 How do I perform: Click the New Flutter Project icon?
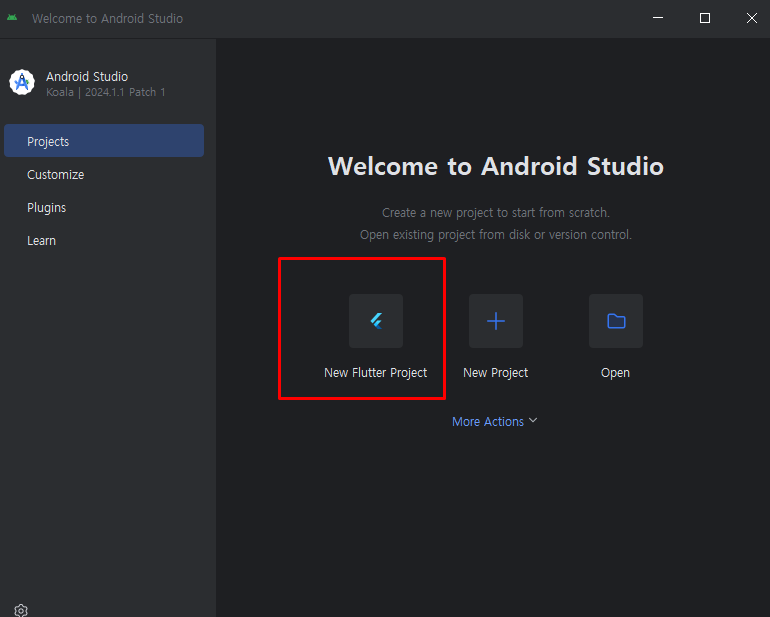376,321
